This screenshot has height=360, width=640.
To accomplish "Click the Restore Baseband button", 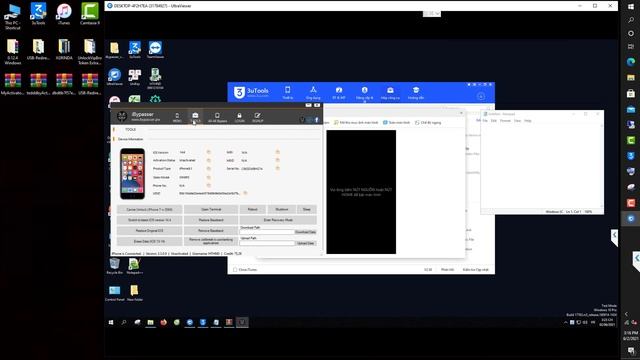I will [x=211, y=220].
